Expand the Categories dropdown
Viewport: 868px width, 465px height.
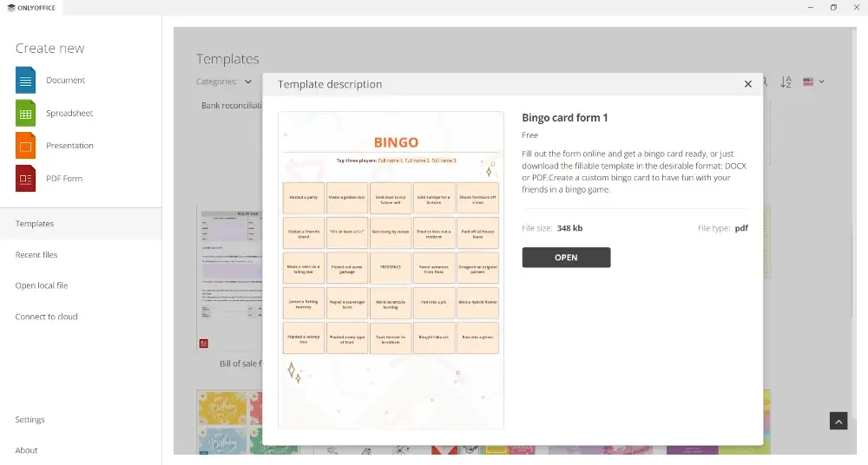click(x=247, y=82)
